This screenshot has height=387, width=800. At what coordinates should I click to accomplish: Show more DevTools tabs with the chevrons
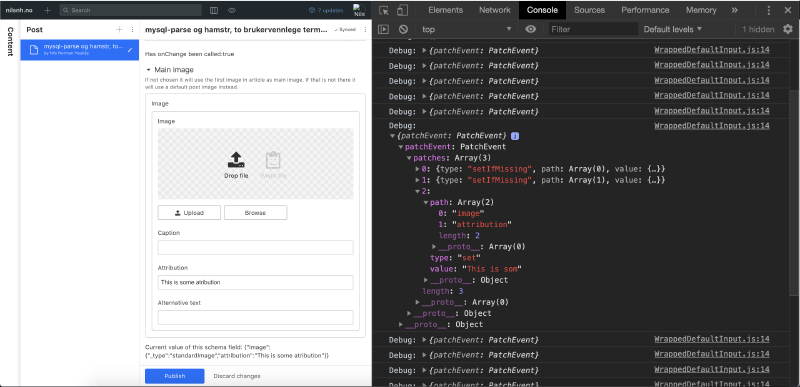tap(734, 10)
